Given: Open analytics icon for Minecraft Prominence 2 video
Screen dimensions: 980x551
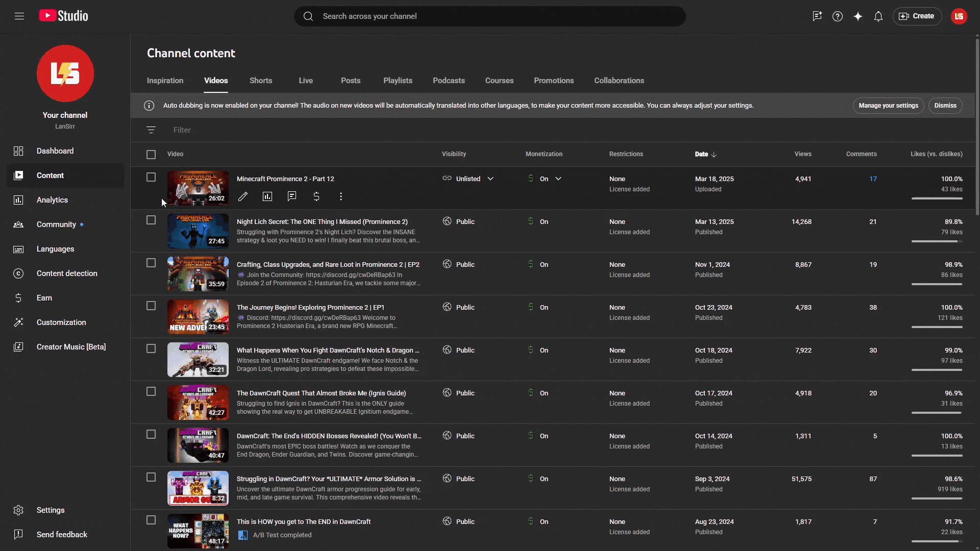Looking at the screenshot, I should (267, 196).
